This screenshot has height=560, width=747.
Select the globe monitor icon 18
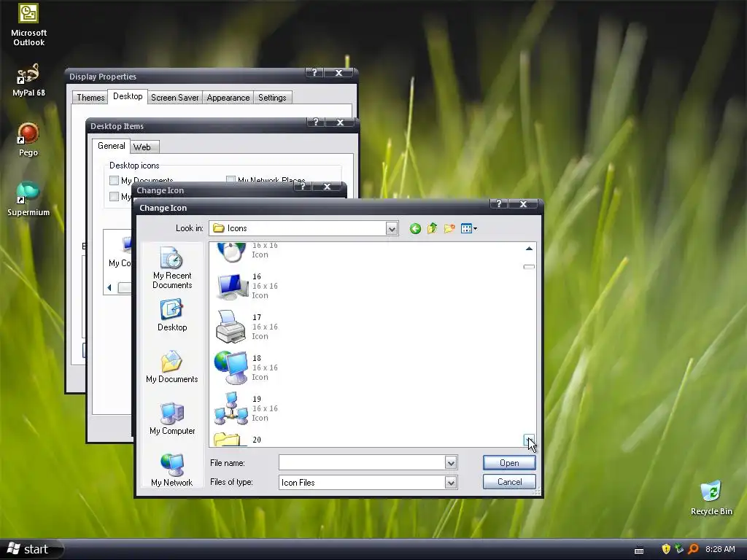pyautogui.click(x=247, y=367)
